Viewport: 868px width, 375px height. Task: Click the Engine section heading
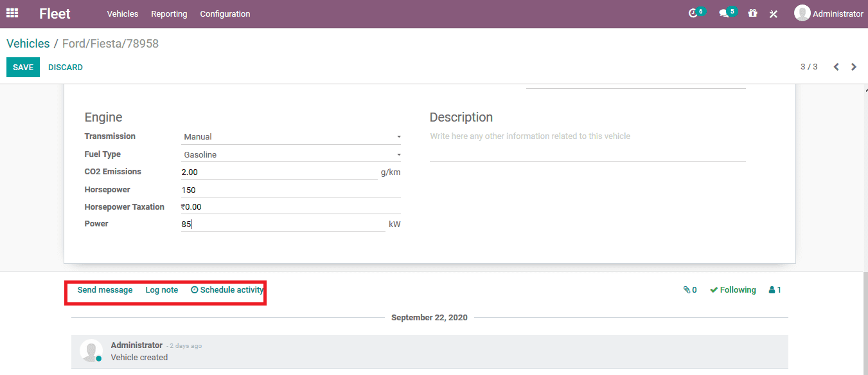(103, 118)
